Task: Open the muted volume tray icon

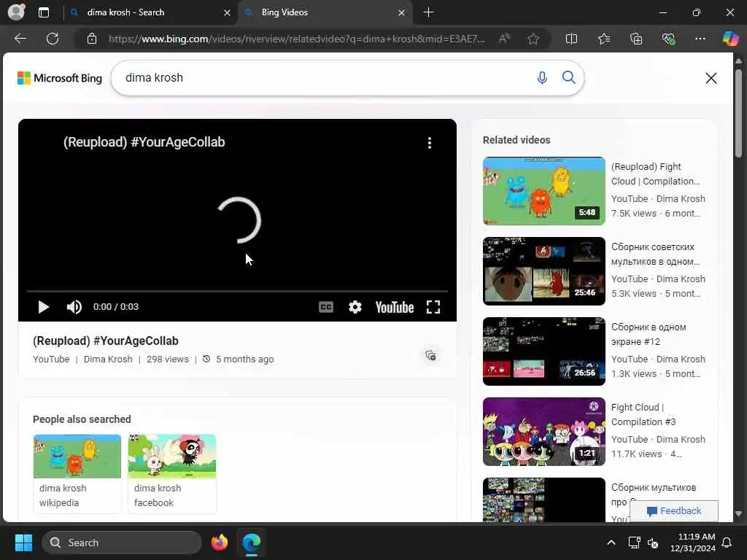Action: (653, 542)
